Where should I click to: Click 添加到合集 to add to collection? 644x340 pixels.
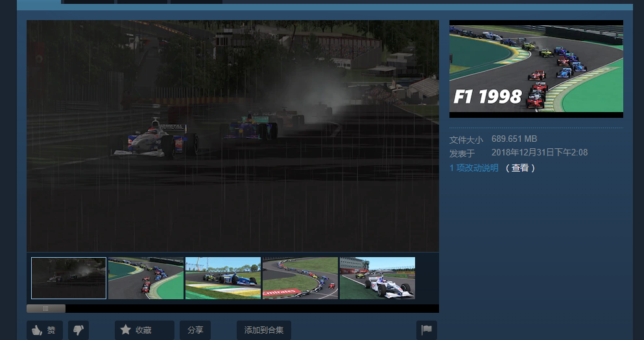point(264,330)
